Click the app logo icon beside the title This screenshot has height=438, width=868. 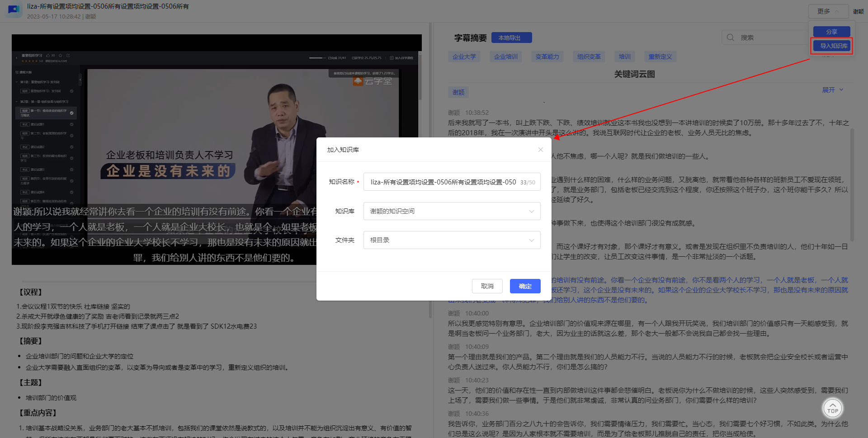[x=14, y=9]
